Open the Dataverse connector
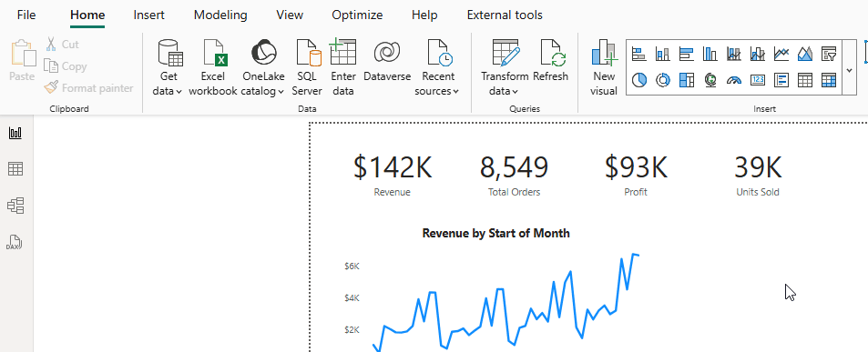 pos(387,61)
